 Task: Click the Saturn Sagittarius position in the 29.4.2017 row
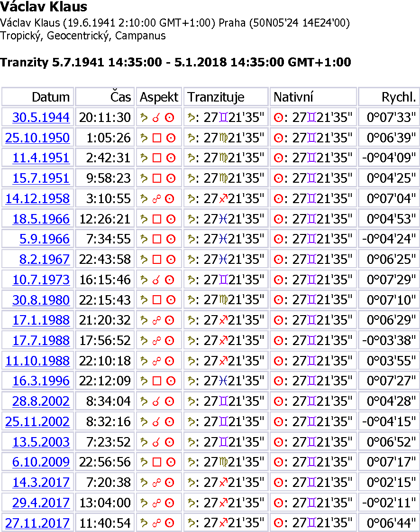click(226, 502)
